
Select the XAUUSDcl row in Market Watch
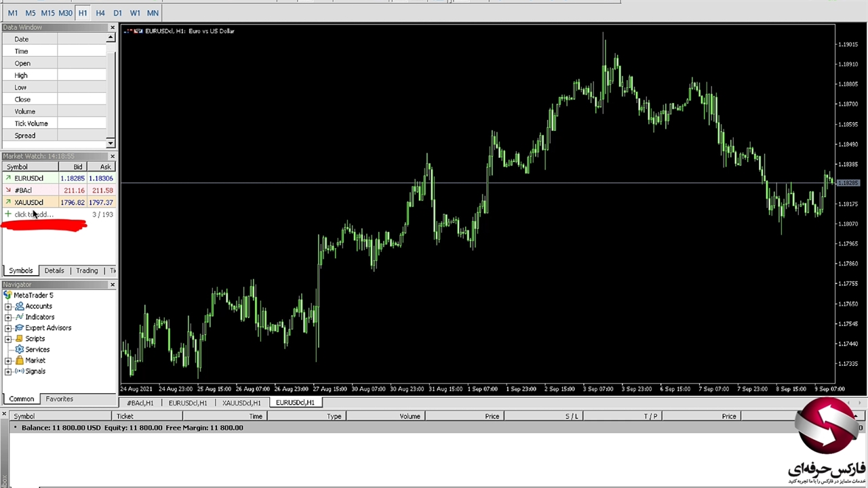(x=28, y=203)
